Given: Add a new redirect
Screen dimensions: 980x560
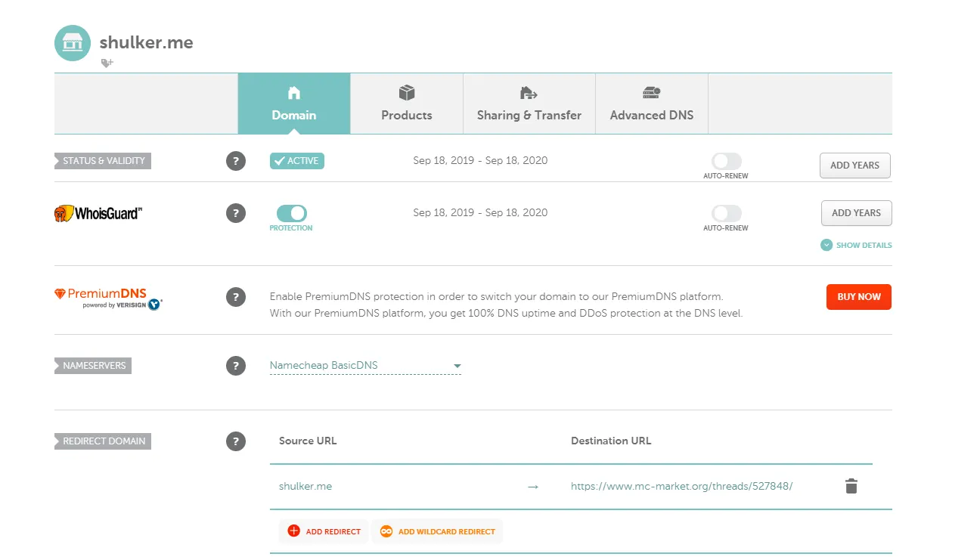Looking at the screenshot, I should [324, 531].
